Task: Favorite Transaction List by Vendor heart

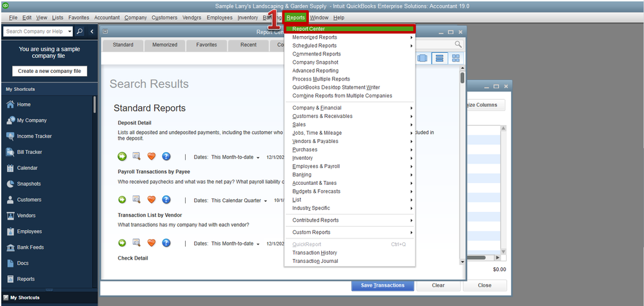Action: [151, 244]
